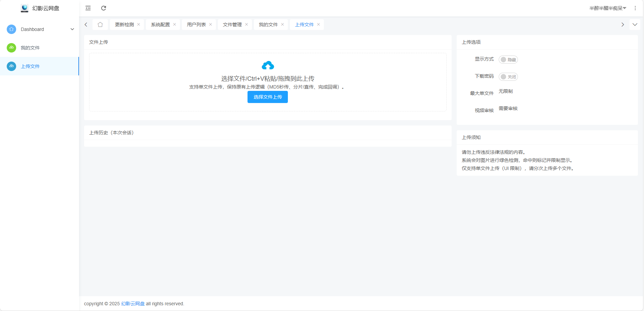Open the tab actions dropdown arrow
The image size is (644, 311).
pyautogui.click(x=635, y=25)
